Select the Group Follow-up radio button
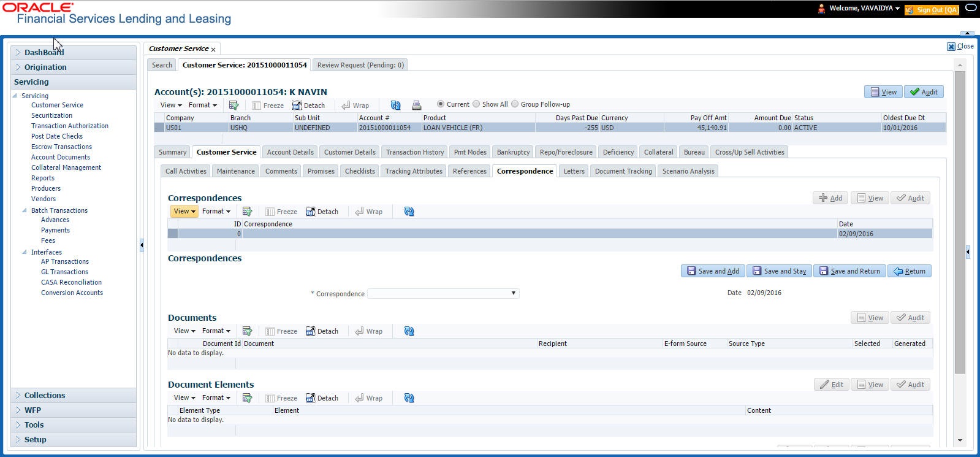 [515, 104]
